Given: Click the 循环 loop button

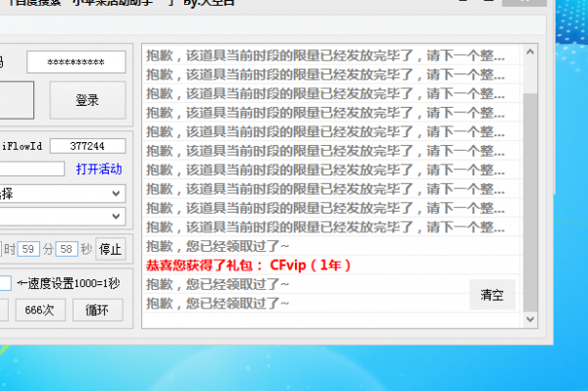Looking at the screenshot, I should point(97,310).
